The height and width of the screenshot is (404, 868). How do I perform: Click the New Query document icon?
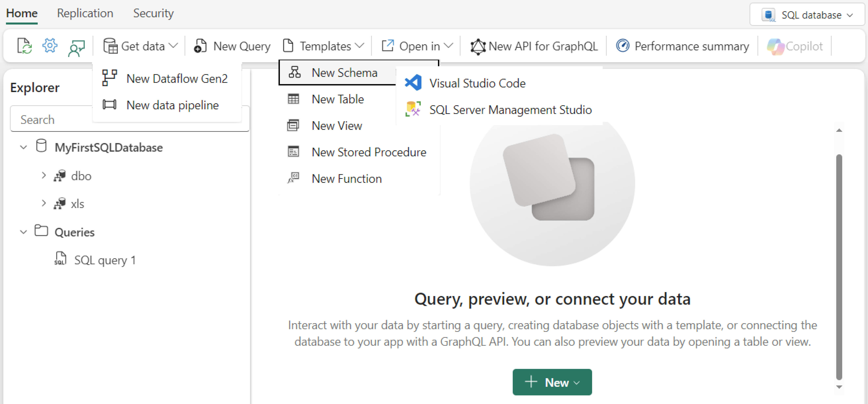click(201, 46)
